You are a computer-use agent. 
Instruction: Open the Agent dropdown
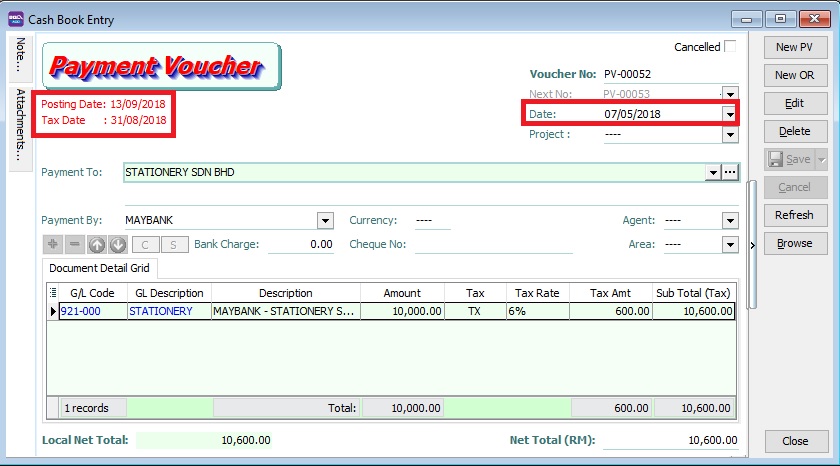pyautogui.click(x=730, y=220)
